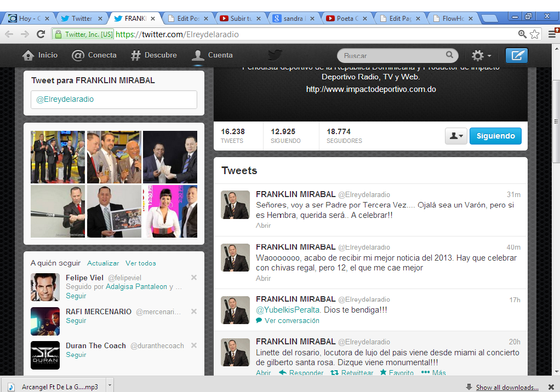Open a new browser tab
This screenshot has height=392, width=560.
point(489,18)
